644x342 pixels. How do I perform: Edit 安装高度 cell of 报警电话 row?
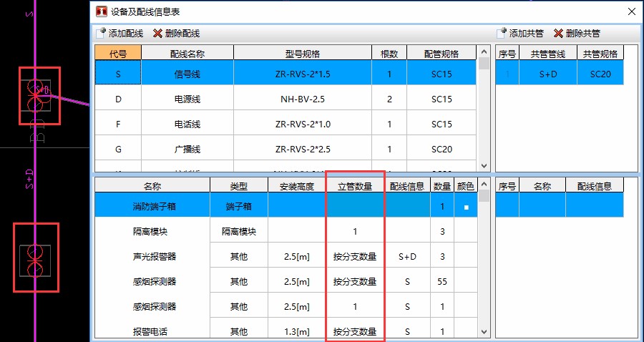pyautogui.click(x=293, y=331)
